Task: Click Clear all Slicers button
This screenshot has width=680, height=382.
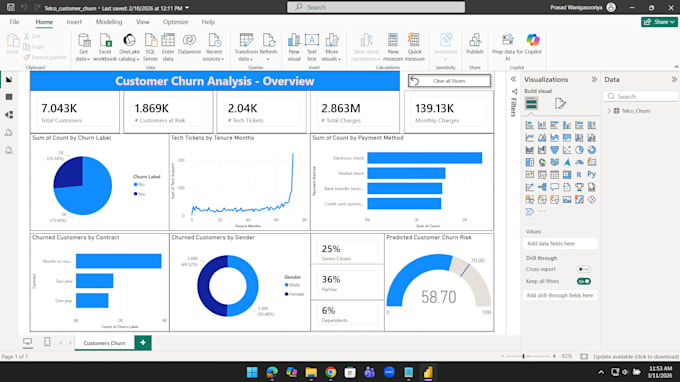Action: pyautogui.click(x=449, y=81)
